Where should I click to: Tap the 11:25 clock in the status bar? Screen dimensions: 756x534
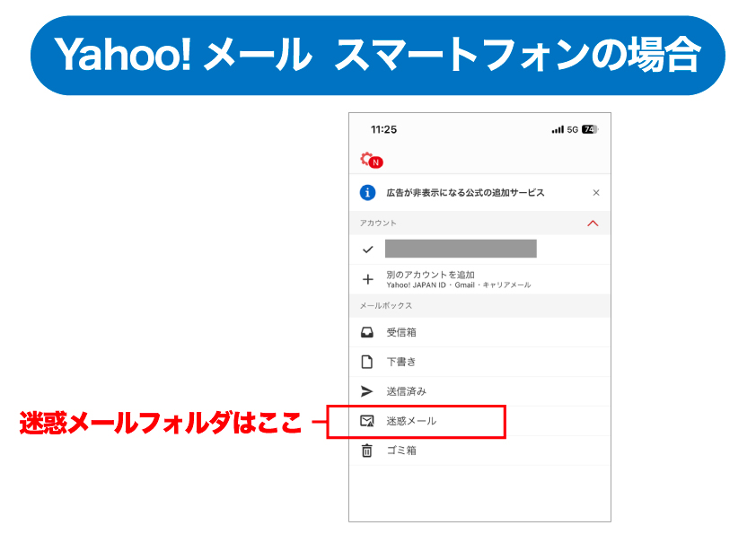(x=383, y=129)
